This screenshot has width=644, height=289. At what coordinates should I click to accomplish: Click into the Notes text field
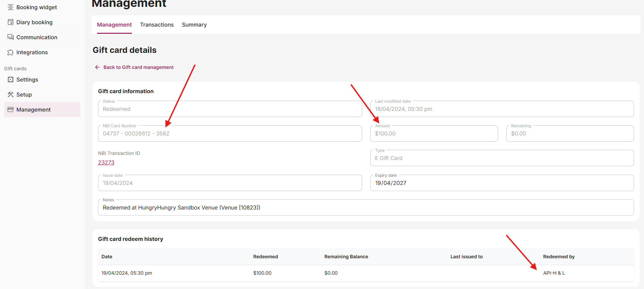[366, 208]
